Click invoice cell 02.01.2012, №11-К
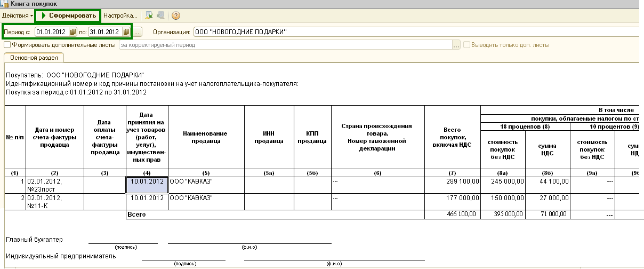The width and height of the screenshot is (644, 269). pyautogui.click(x=55, y=201)
